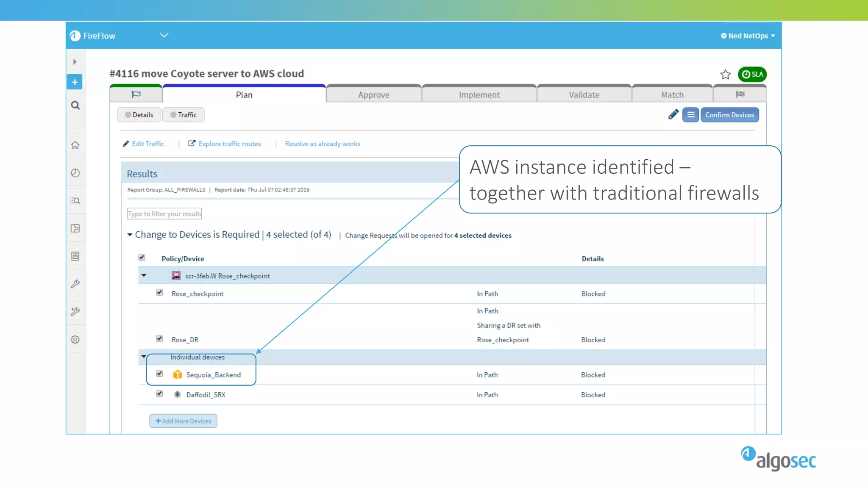Viewport: 868px width, 488px height.
Task: Open the templates panel icon in sidebar
Action: tap(75, 228)
